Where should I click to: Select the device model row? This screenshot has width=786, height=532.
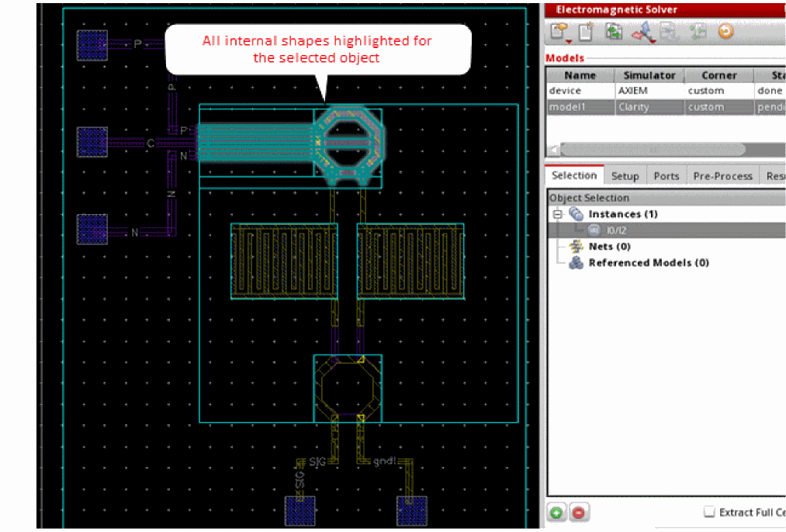pos(565,91)
